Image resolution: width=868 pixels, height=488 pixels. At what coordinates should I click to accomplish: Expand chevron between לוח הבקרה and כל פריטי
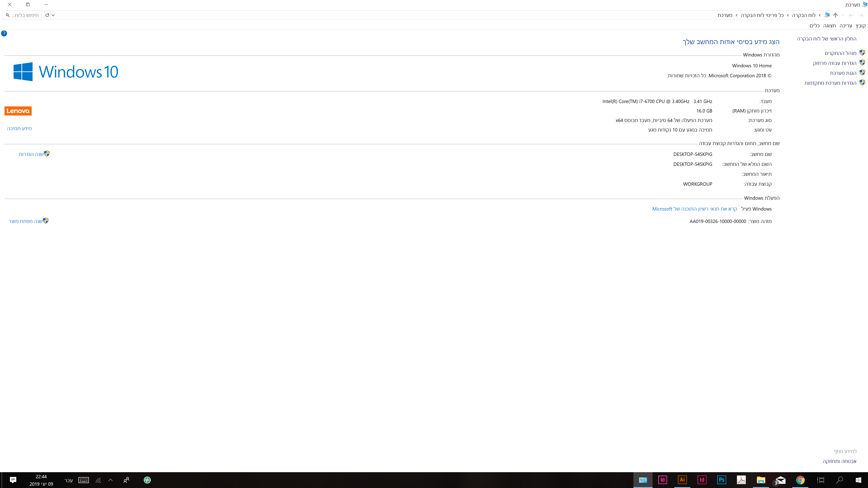pyautogui.click(x=788, y=16)
